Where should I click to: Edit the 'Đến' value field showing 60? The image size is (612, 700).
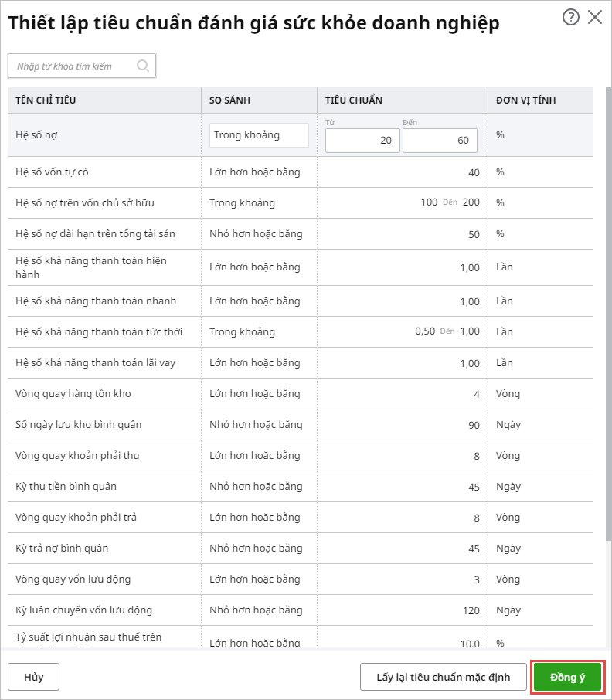[x=440, y=141]
